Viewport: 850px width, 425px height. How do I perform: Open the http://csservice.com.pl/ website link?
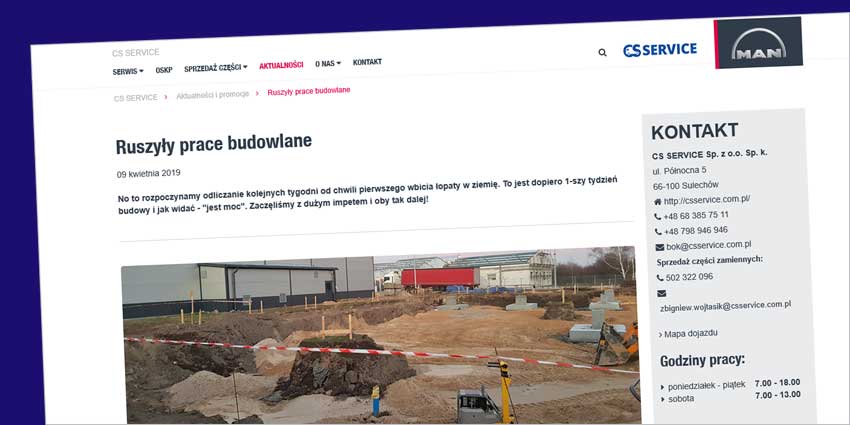coord(707,200)
